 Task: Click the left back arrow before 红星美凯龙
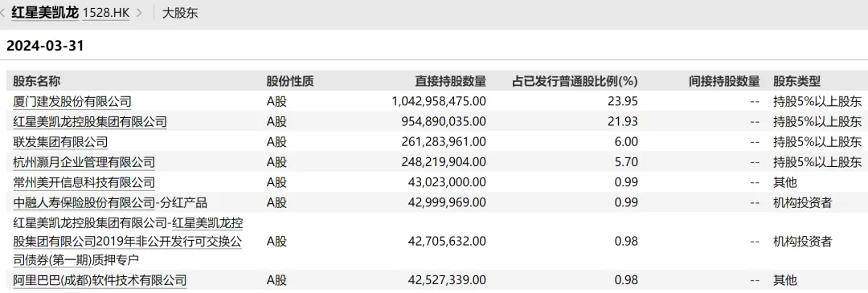coord(4,12)
